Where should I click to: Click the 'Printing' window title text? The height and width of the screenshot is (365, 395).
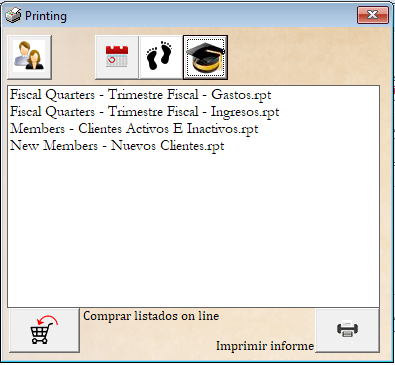[46, 16]
